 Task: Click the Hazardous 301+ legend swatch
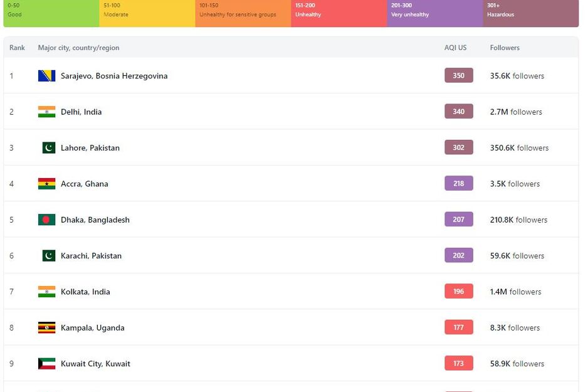(x=530, y=13)
